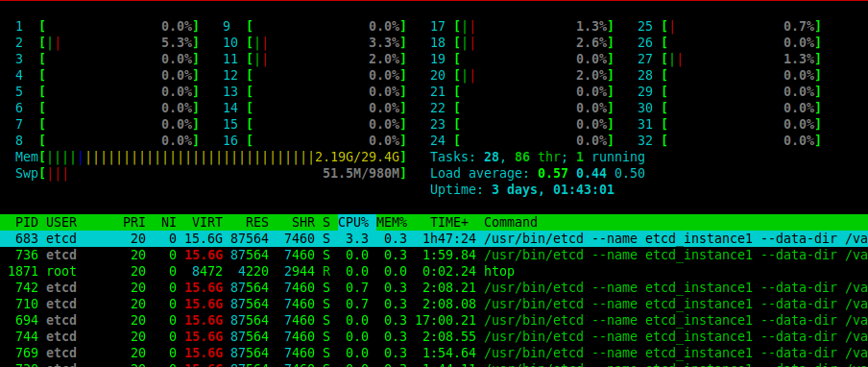Image resolution: width=868 pixels, height=367 pixels.
Task: Click the CPU 20 meter showing 2.0%
Action: (522, 75)
